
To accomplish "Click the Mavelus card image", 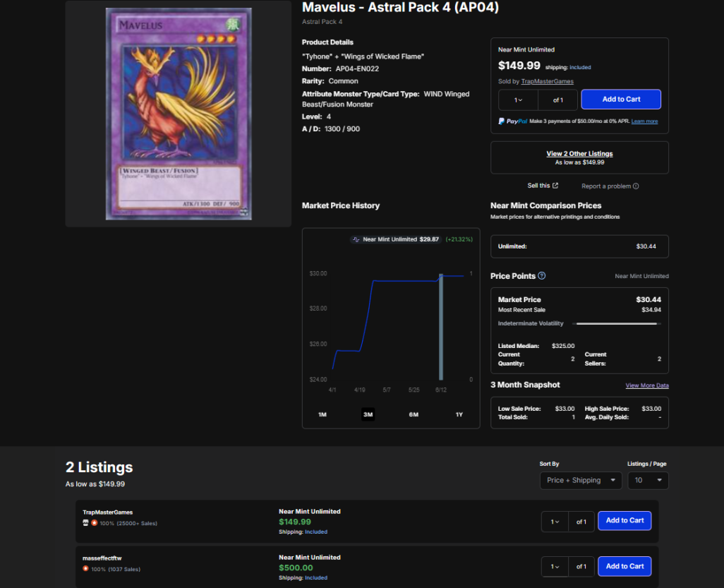I will [179, 114].
